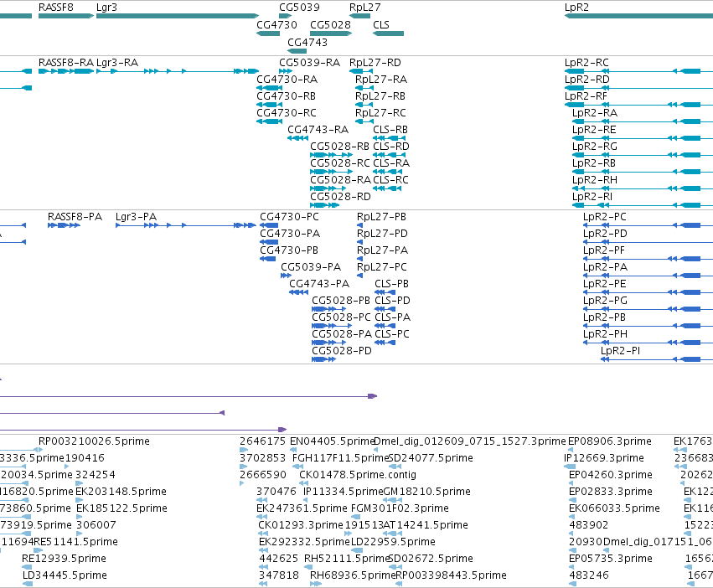Click the CLS-RA transcript label
This screenshot has height=588, width=713.
(x=391, y=162)
